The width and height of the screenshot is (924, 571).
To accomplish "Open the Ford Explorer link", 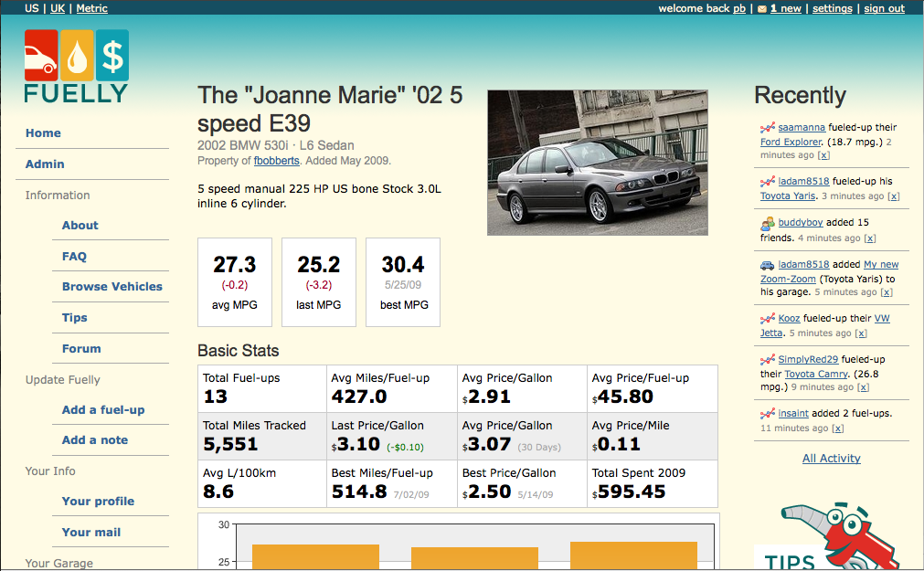I will click(791, 142).
